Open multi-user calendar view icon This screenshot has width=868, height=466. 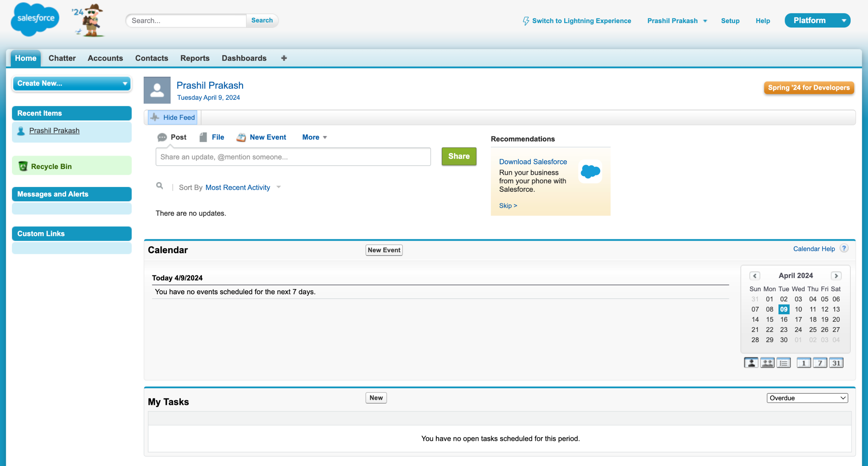click(767, 363)
